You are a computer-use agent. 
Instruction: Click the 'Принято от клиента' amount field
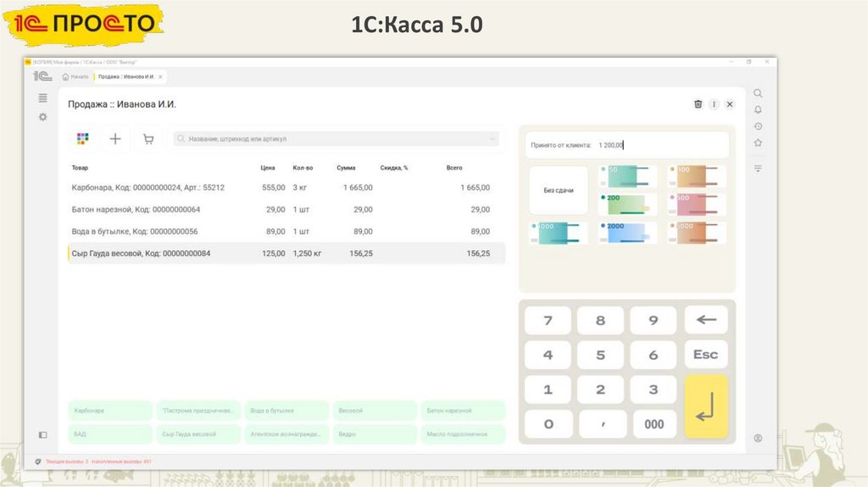[x=626, y=145]
